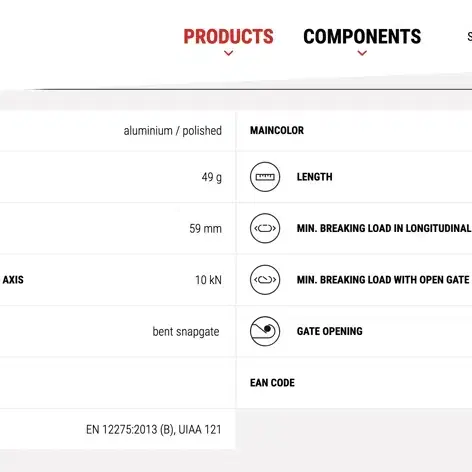
Task: Click the open gate breaking load icon
Action: click(x=265, y=280)
